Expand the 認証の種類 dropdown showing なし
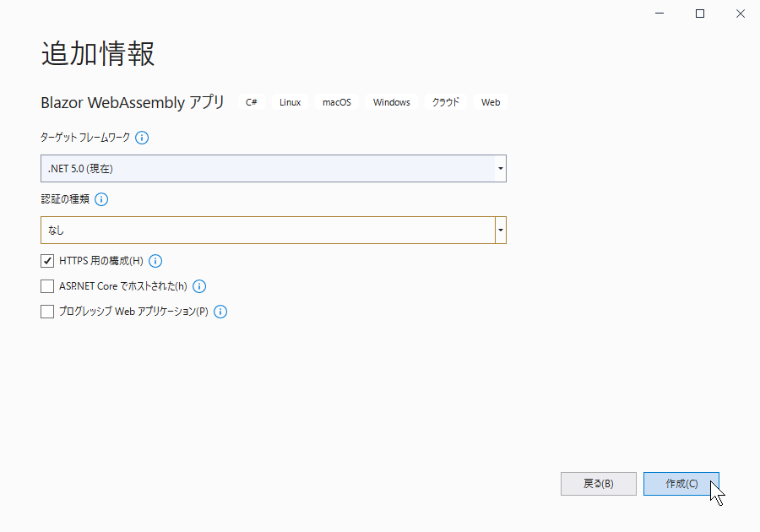The height and width of the screenshot is (532, 760). (274, 231)
